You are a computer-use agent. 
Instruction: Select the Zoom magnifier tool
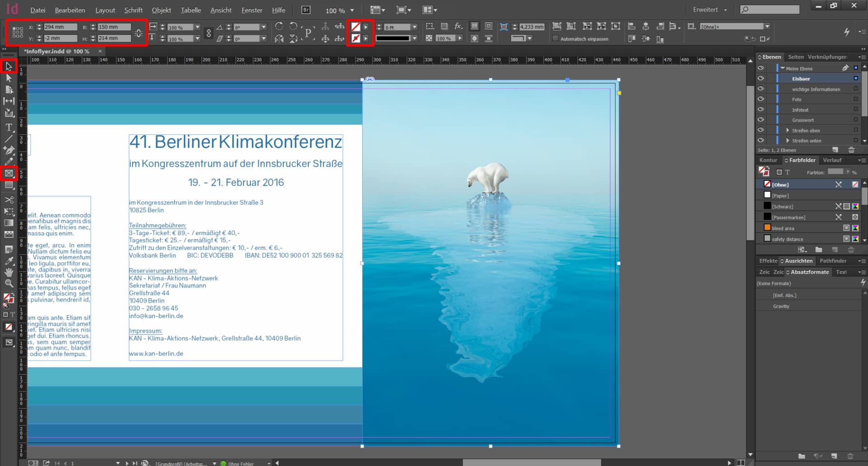(9, 283)
